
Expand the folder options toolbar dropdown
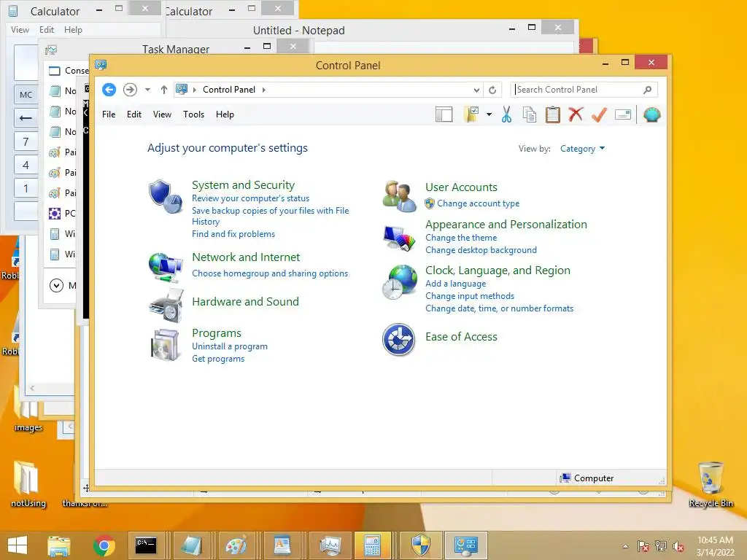click(489, 114)
